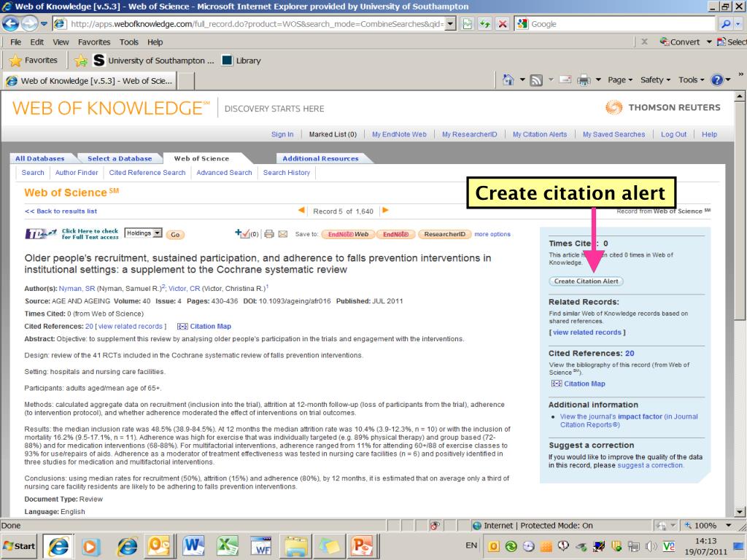Open the Favorites menu

click(x=94, y=42)
